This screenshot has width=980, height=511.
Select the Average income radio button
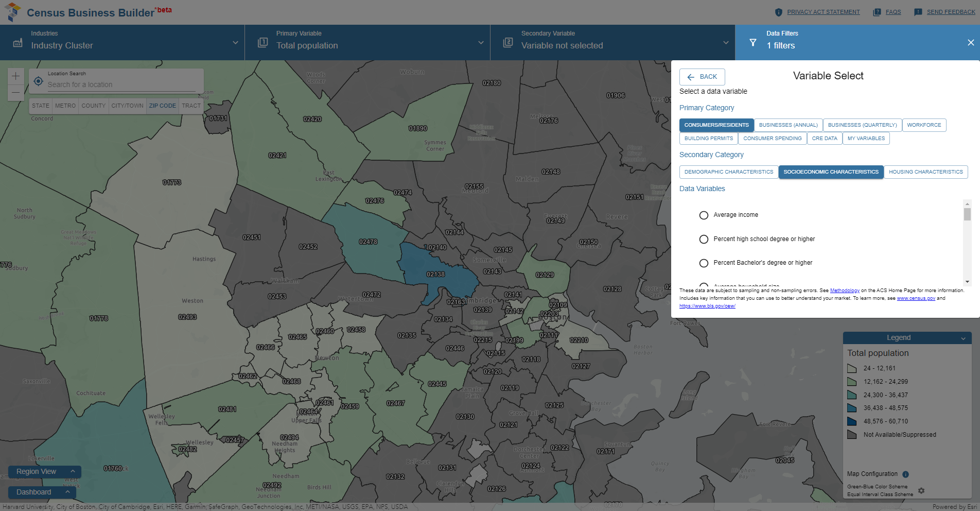pos(704,215)
